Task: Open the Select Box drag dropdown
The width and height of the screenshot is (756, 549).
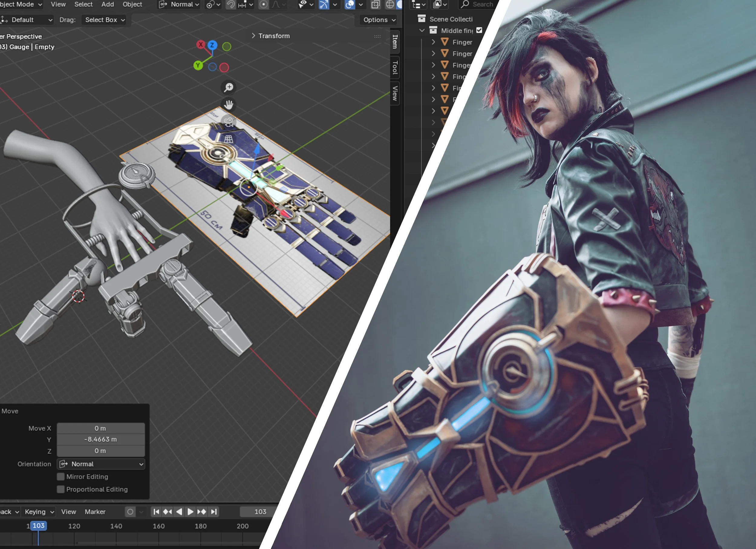Action: coord(104,20)
